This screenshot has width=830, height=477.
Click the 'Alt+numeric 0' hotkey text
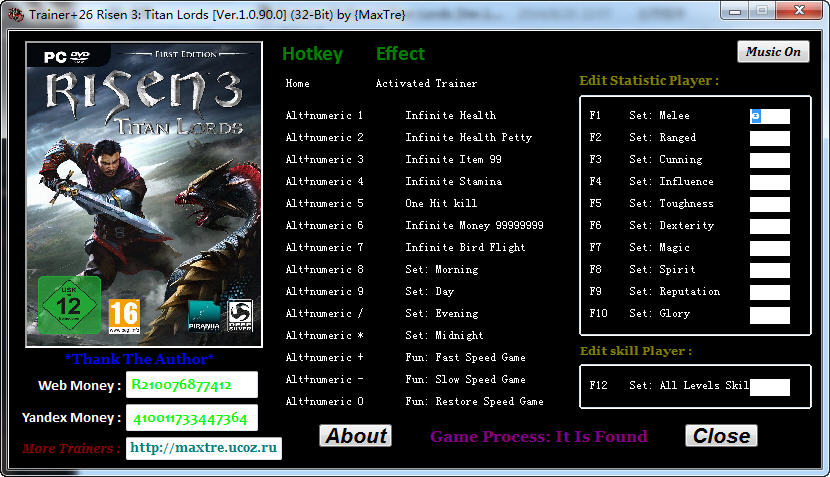324,401
